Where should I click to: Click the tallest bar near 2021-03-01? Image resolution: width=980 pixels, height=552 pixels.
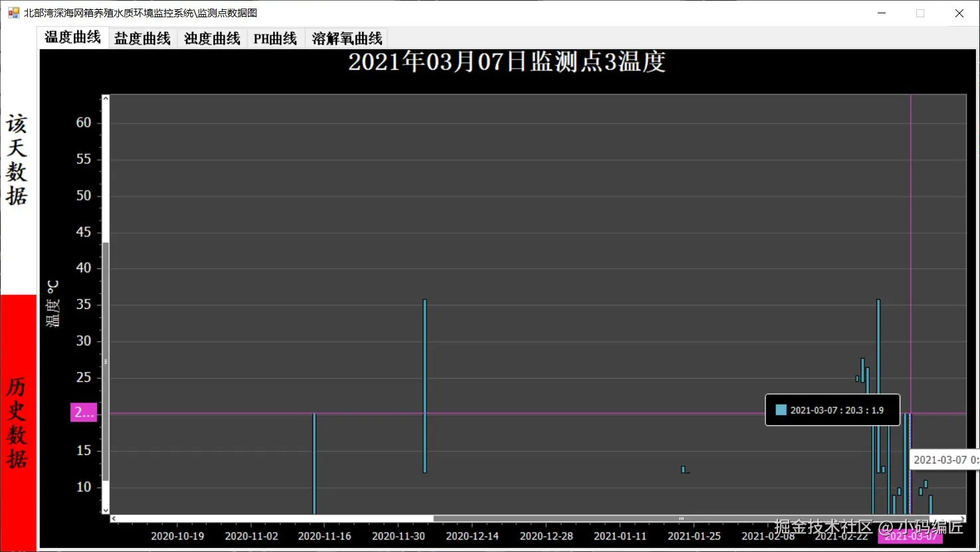click(878, 386)
